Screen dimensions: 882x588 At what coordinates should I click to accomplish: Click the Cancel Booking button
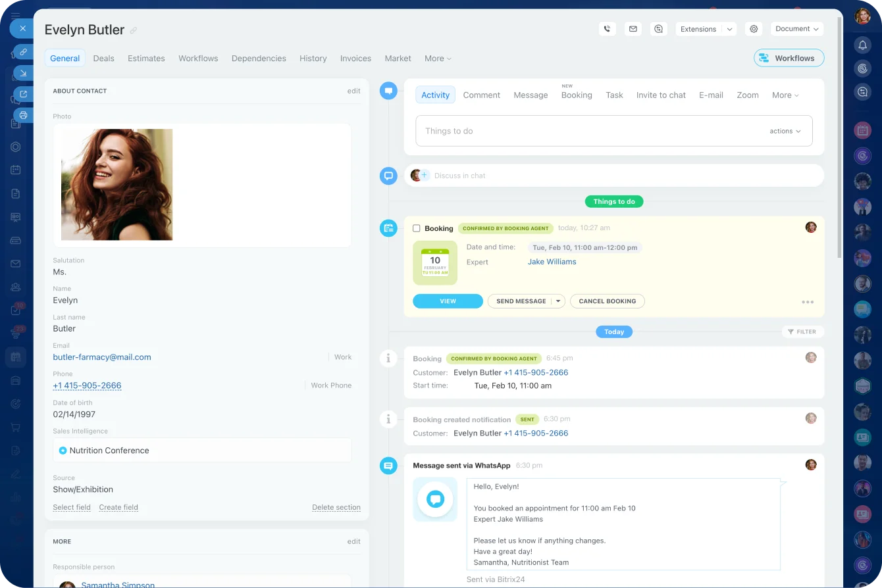pyautogui.click(x=607, y=301)
